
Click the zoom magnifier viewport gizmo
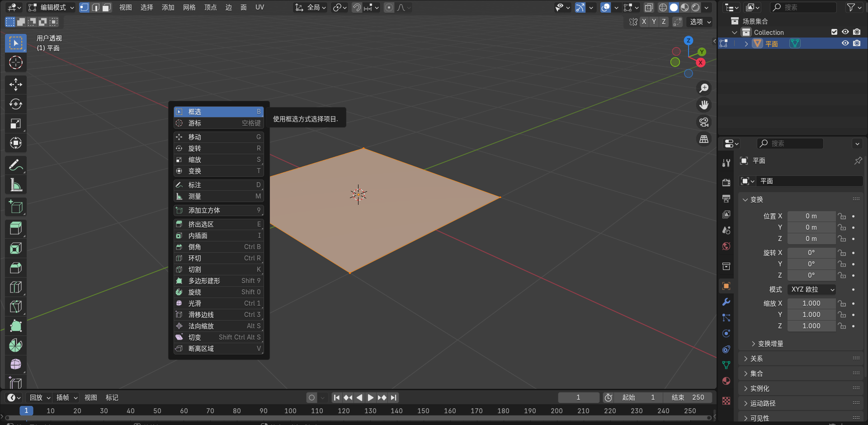coord(704,88)
